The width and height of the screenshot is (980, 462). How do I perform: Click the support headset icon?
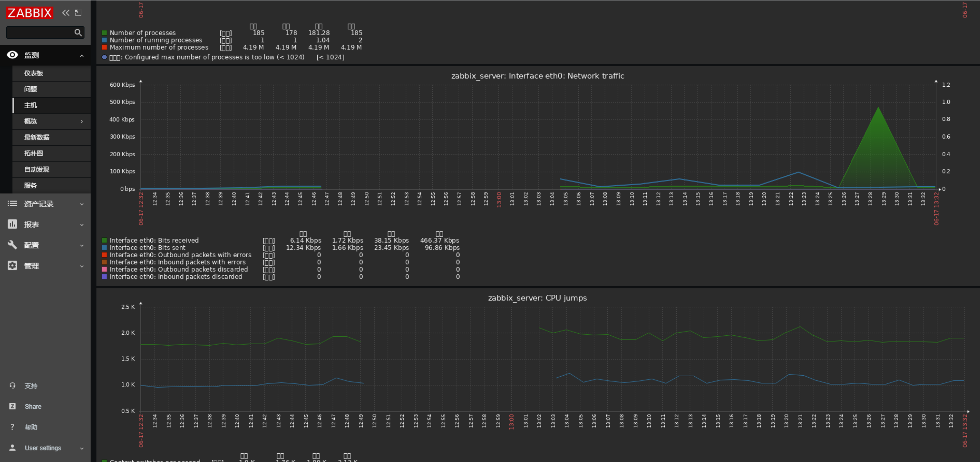(x=12, y=385)
